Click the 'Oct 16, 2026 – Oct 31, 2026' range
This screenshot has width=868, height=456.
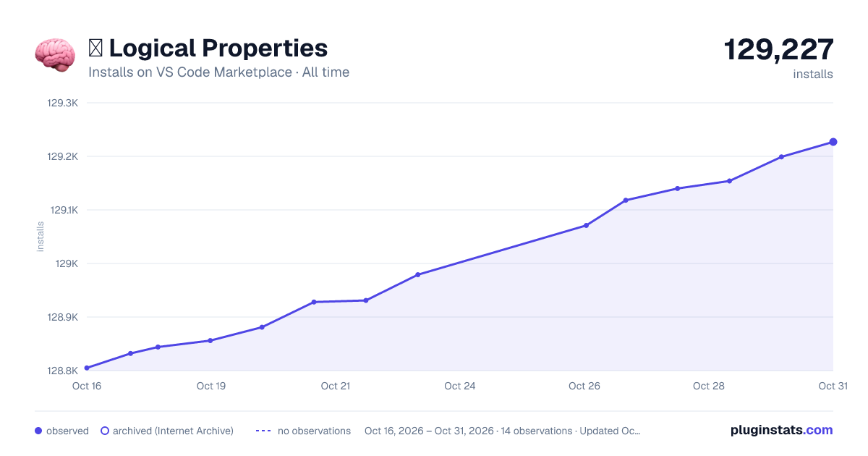click(x=429, y=431)
